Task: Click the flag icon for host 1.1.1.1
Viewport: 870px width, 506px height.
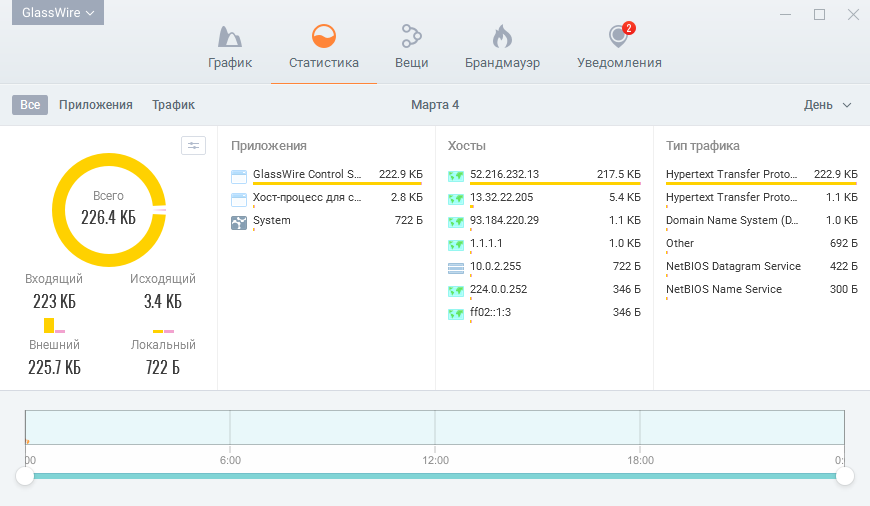Action: 456,245
